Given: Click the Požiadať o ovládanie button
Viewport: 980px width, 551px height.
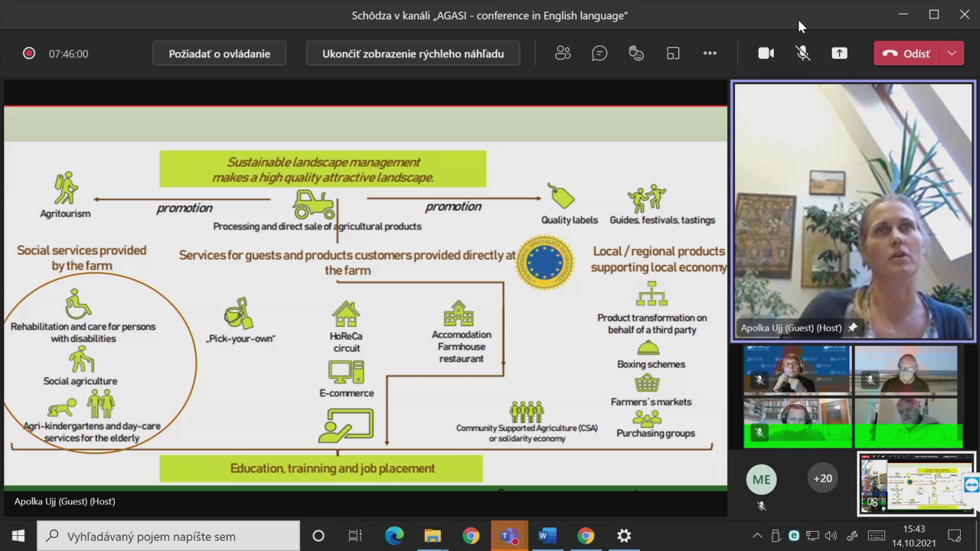Looking at the screenshot, I should click(x=220, y=54).
